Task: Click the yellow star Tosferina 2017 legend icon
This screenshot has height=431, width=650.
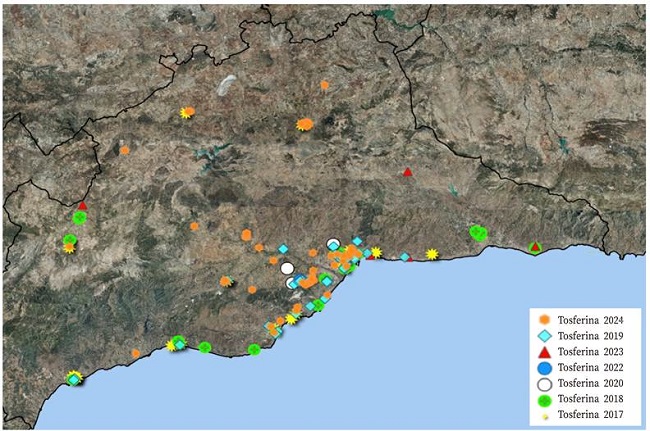Action: (x=545, y=414)
